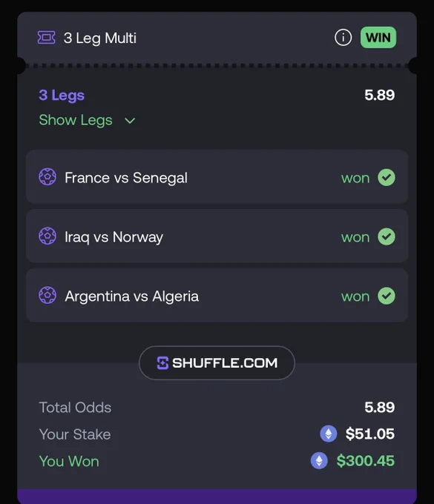Image resolution: width=434 pixels, height=504 pixels.
Task: Click the soccer ball icon for Iraq vs Norway
Action: tap(47, 236)
